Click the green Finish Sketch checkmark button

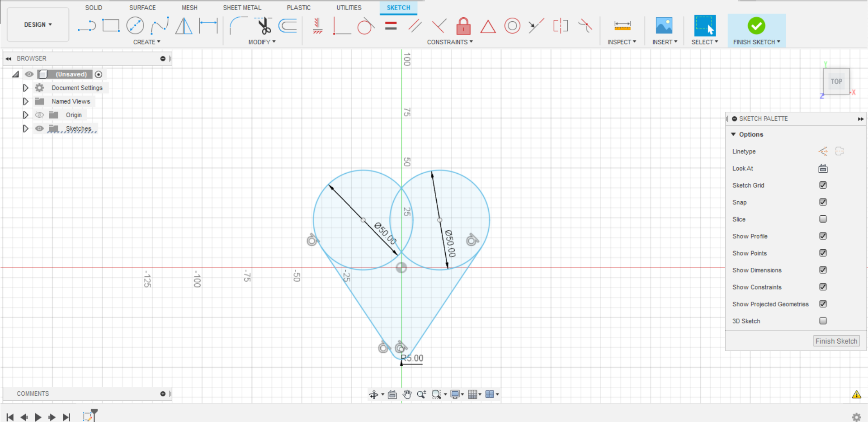pos(756,26)
